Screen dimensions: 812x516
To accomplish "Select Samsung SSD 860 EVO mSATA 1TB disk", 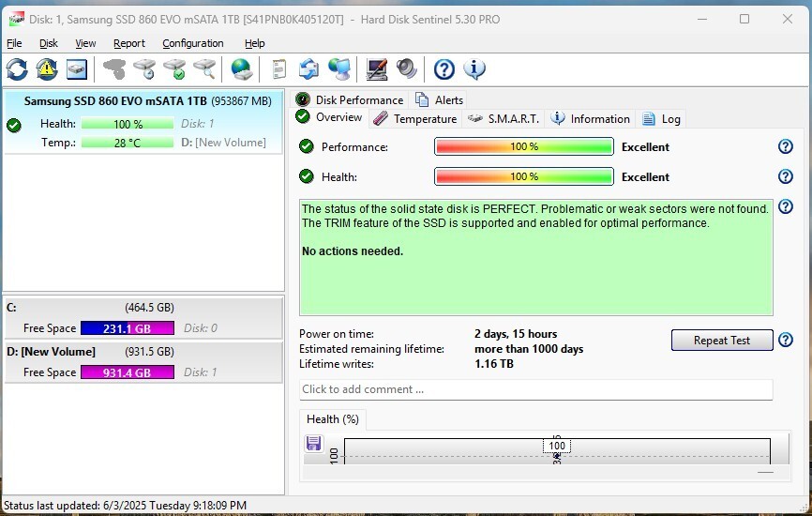I will 143,122.
